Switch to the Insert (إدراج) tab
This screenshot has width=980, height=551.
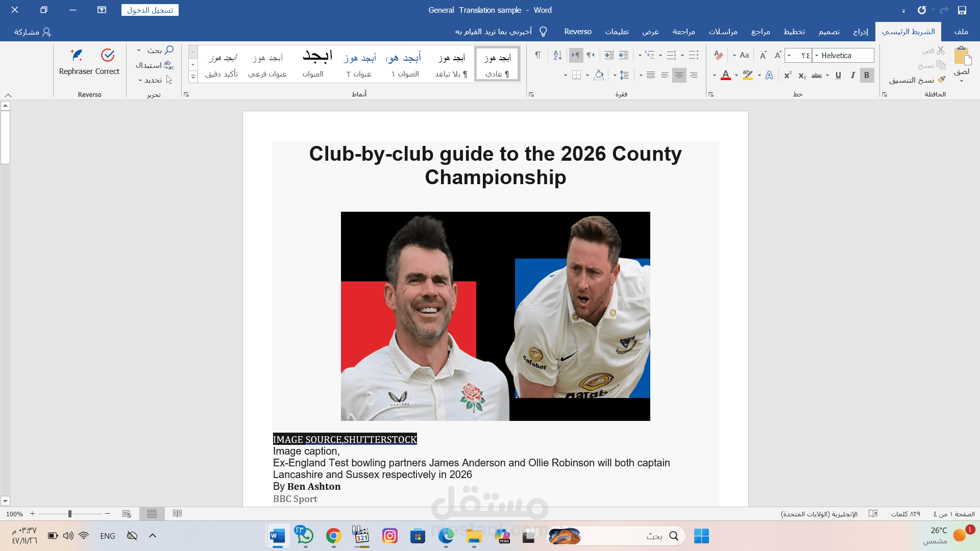point(861,32)
